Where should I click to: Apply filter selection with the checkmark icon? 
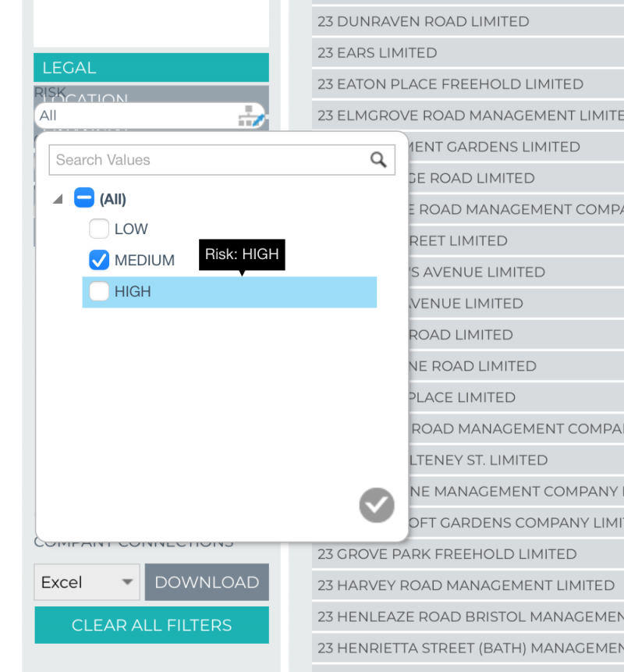pos(376,505)
